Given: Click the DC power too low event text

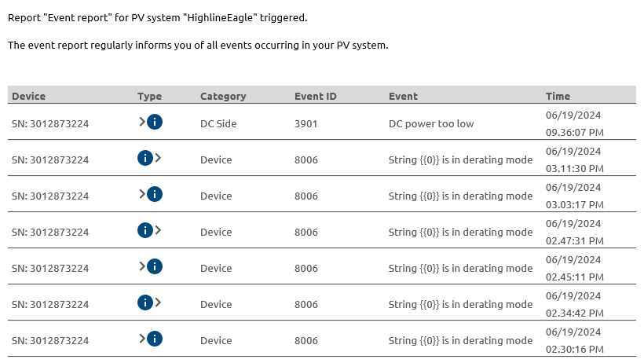Looking at the screenshot, I should click(x=431, y=123).
